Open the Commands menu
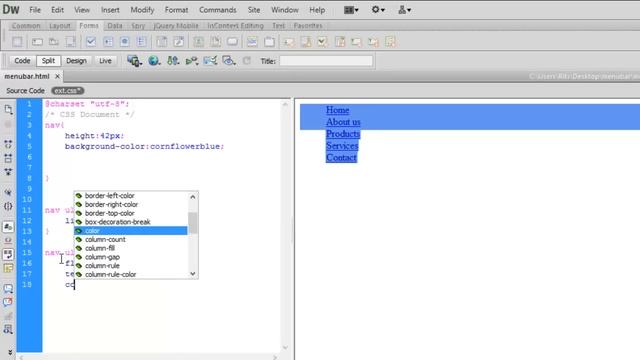Image resolution: width=640 pixels, height=360 pixels. pos(218,10)
